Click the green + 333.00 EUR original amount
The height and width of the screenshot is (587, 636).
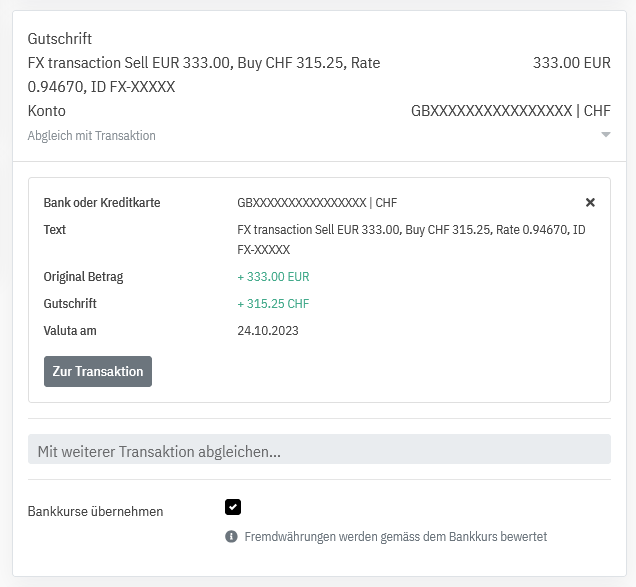[x=273, y=277]
